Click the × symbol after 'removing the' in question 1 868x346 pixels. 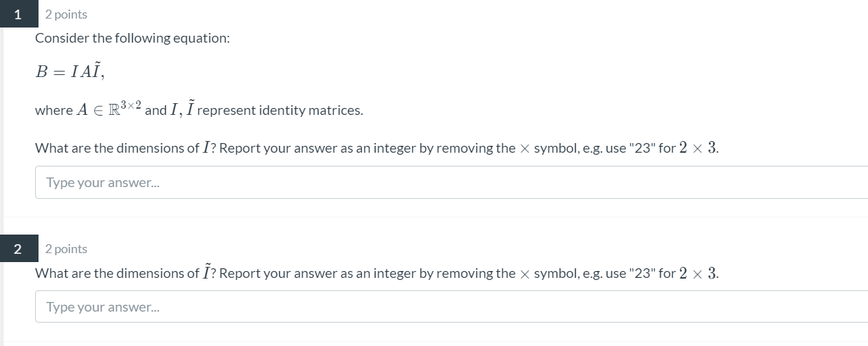pos(525,149)
